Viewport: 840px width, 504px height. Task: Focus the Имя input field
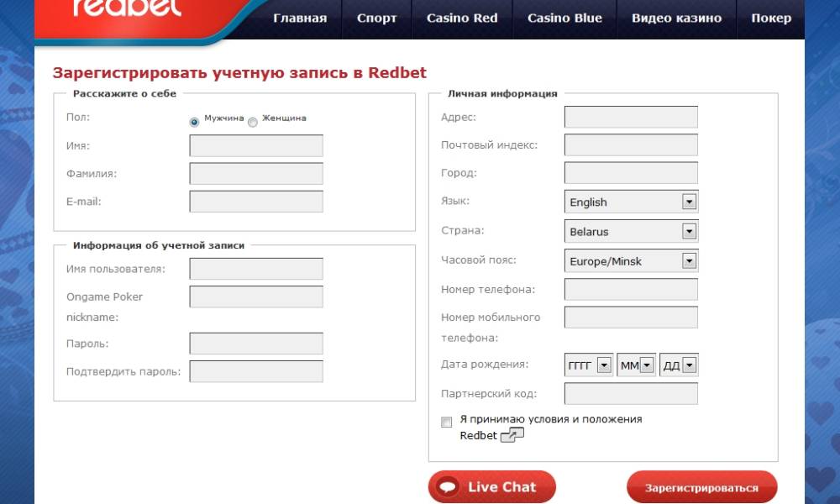click(x=256, y=145)
